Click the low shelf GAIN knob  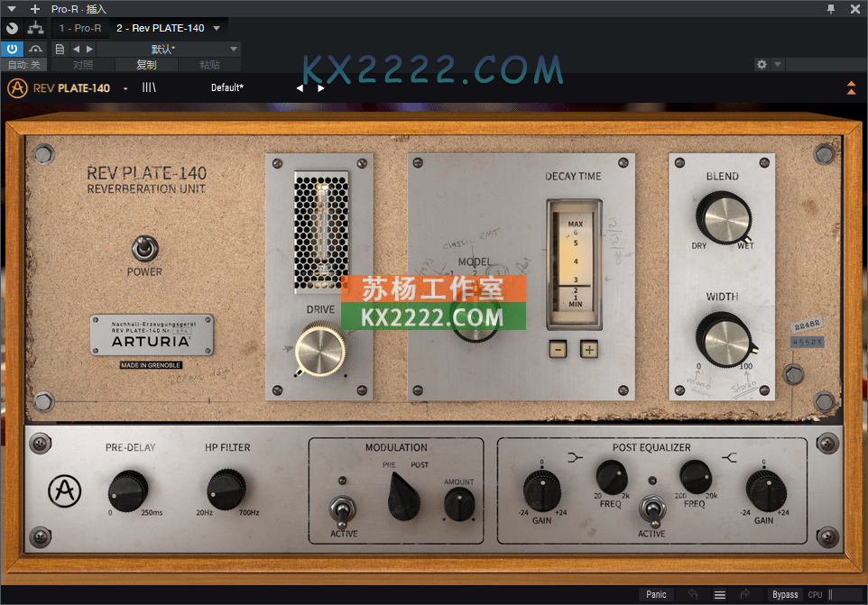[x=542, y=490]
